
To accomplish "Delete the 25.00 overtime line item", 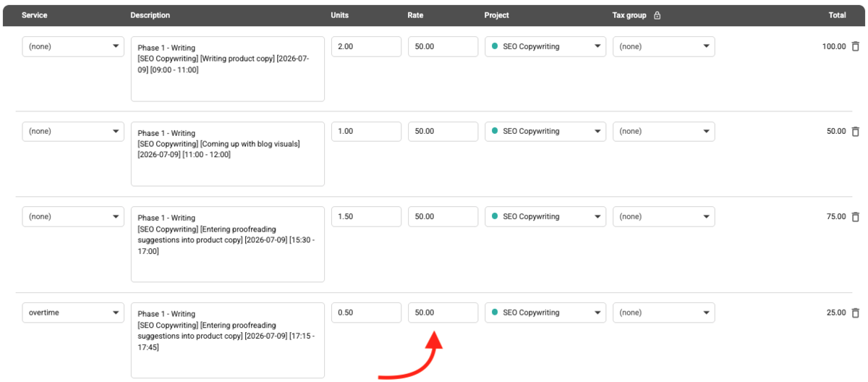I will (856, 313).
